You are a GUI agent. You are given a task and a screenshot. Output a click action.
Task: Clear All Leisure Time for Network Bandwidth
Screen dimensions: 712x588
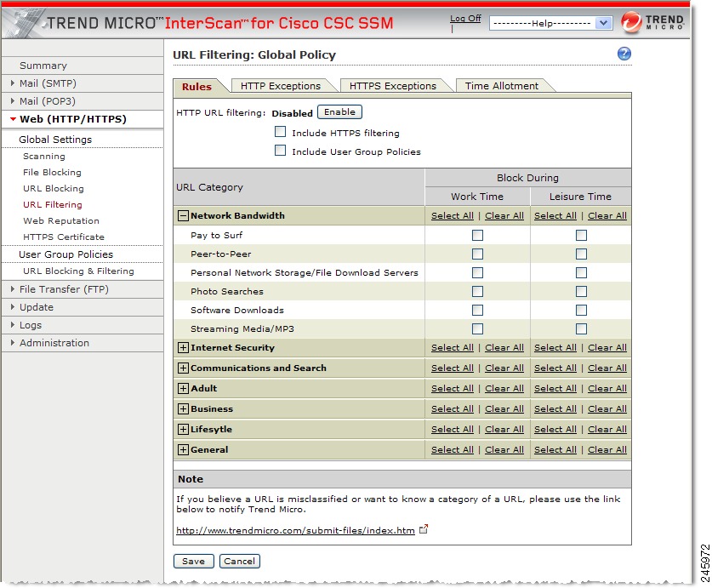coord(607,216)
